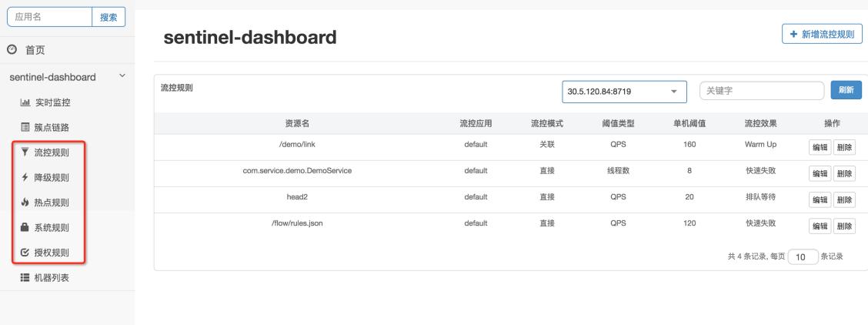The width and height of the screenshot is (868, 325).
Task: Open 授权规则 in the sidebar
Action: (52, 253)
